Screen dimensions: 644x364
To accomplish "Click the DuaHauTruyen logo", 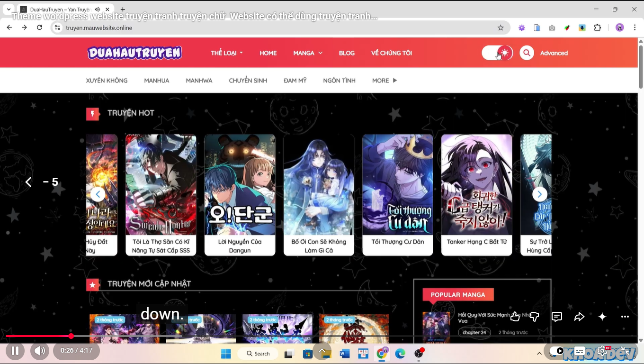I will click(134, 53).
